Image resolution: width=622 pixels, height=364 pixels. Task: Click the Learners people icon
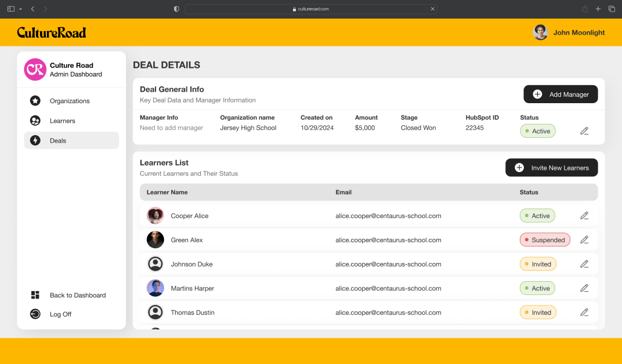click(x=35, y=121)
